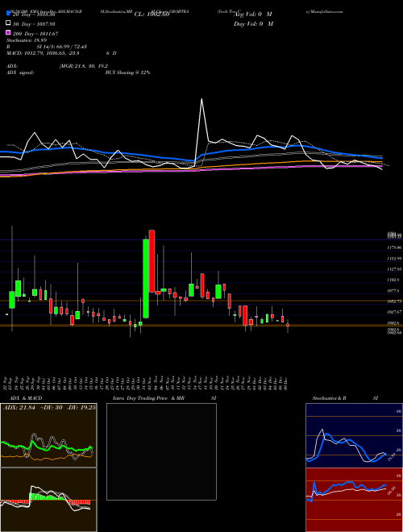Viewport: 403px width, 532px height.
Task: Click the 1052.73 price axis label
Action: tap(394, 301)
